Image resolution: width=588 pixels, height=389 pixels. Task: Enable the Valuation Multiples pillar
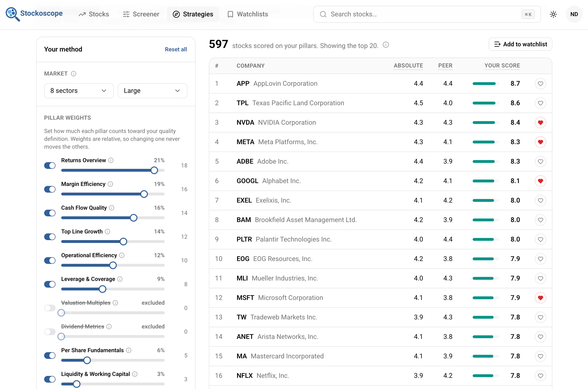(x=50, y=308)
